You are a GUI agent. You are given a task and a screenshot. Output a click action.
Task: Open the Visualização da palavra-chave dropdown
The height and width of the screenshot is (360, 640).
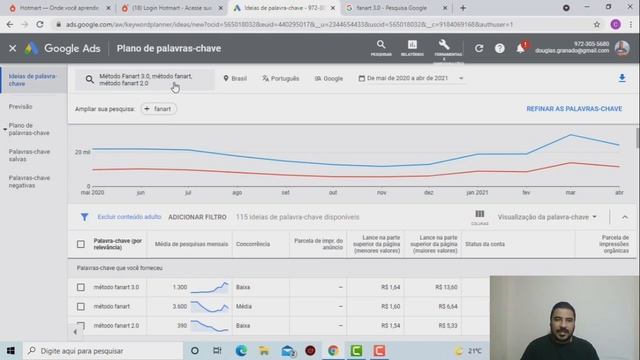coord(547,217)
